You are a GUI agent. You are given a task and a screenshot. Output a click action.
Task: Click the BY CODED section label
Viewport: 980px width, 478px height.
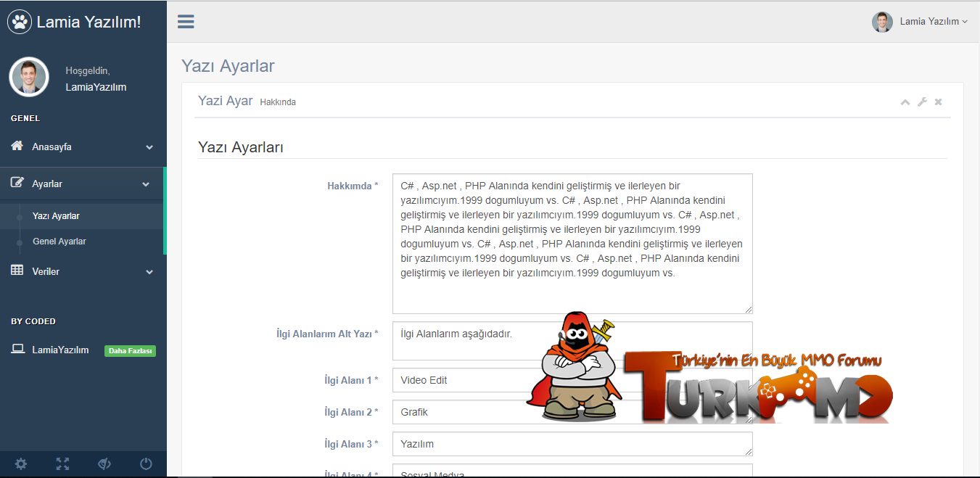33,321
